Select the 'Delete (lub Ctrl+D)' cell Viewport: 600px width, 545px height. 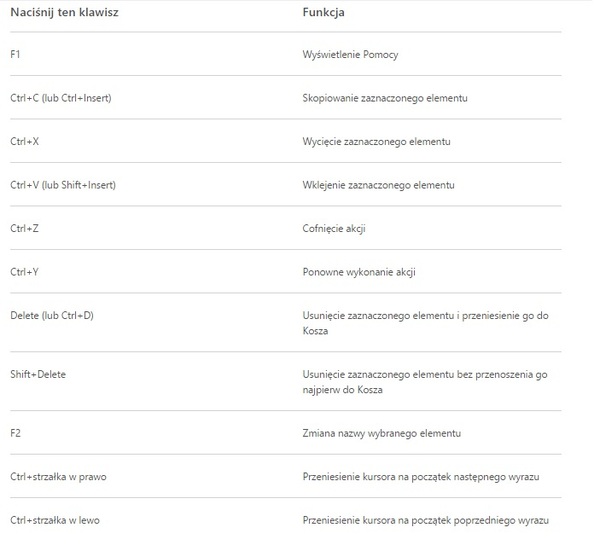coord(52,315)
